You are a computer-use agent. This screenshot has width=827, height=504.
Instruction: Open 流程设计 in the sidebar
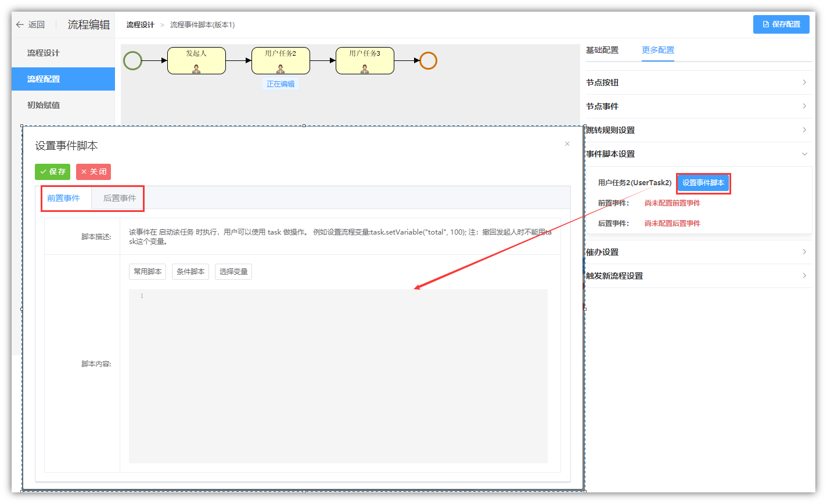point(63,53)
